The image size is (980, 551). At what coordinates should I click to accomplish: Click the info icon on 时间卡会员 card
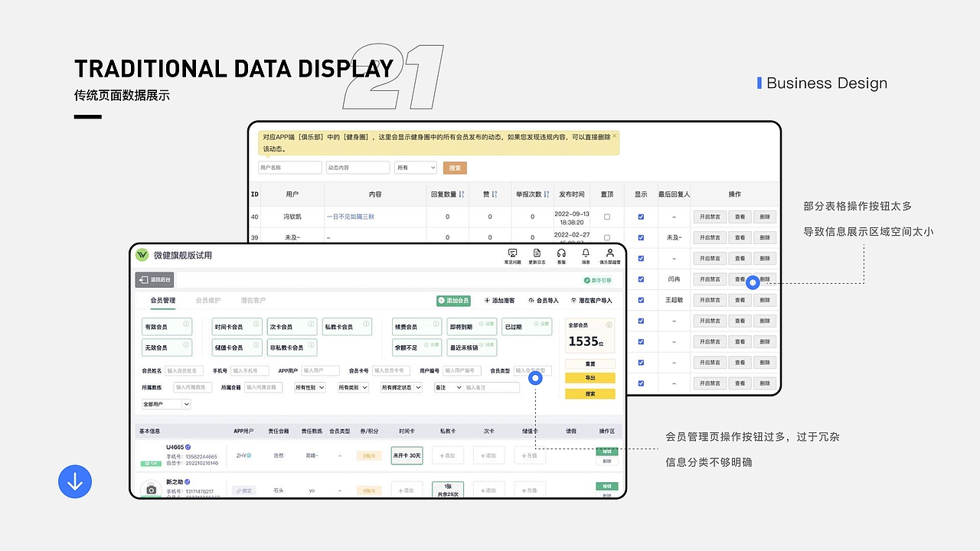[x=256, y=324]
